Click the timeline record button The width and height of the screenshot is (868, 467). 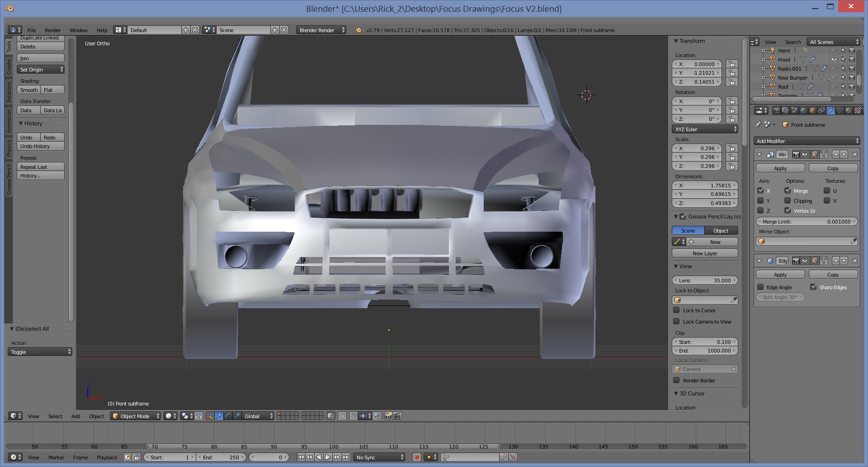click(x=417, y=457)
